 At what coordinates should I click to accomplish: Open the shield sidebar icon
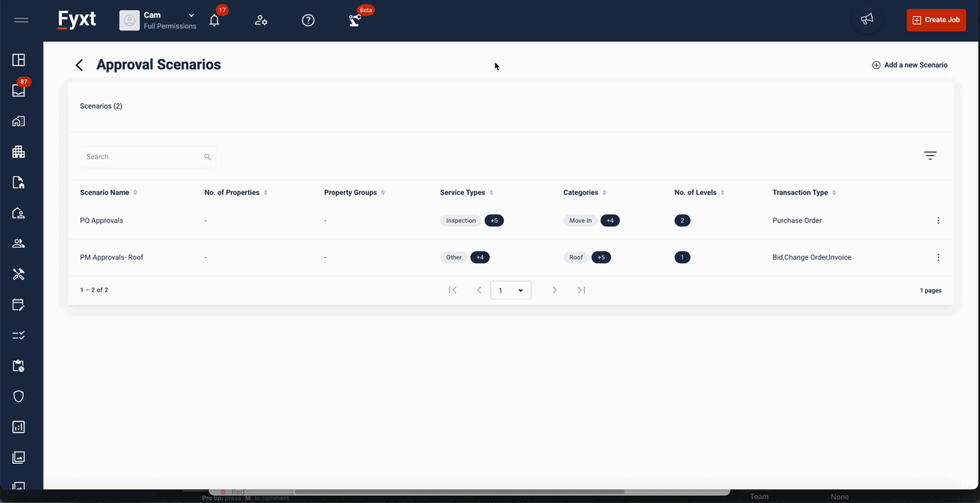(x=19, y=397)
